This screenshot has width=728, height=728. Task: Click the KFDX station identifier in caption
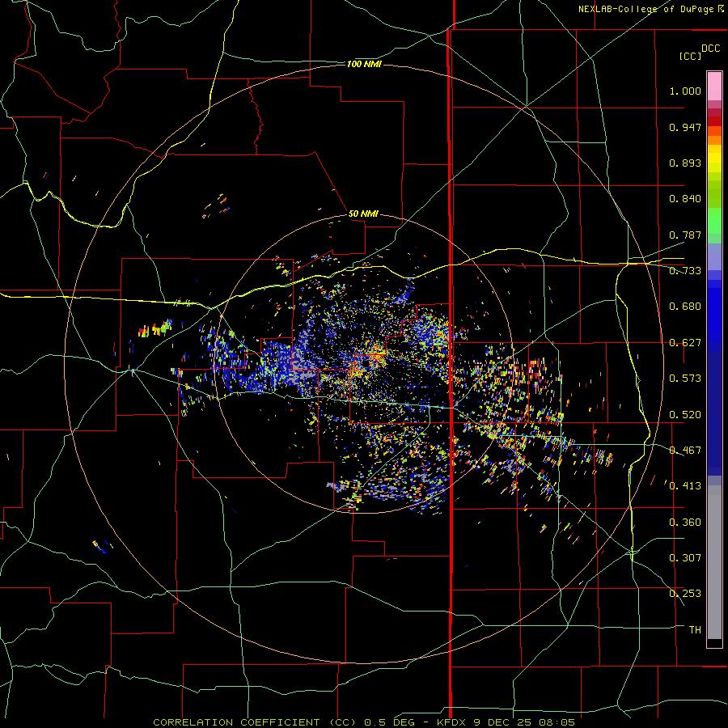(451, 722)
